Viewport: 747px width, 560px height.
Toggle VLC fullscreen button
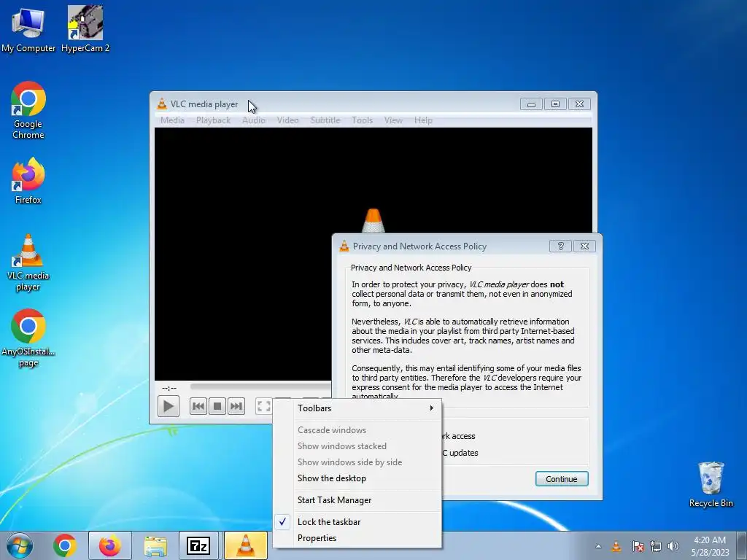click(264, 406)
